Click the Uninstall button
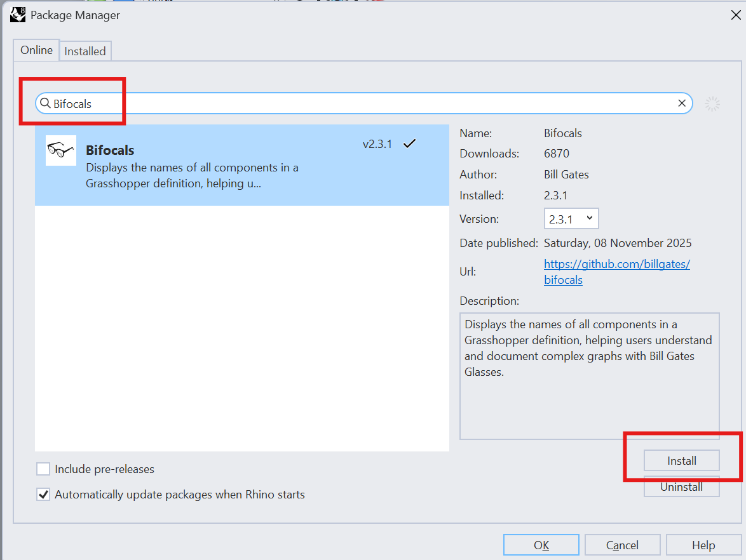The image size is (746, 560). (681, 487)
